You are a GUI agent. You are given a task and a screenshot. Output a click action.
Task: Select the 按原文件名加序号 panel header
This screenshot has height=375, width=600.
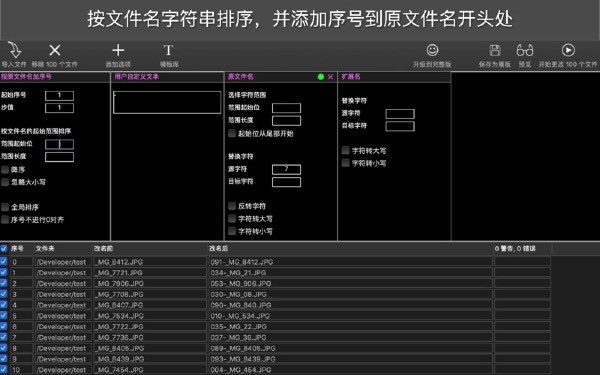(55, 77)
